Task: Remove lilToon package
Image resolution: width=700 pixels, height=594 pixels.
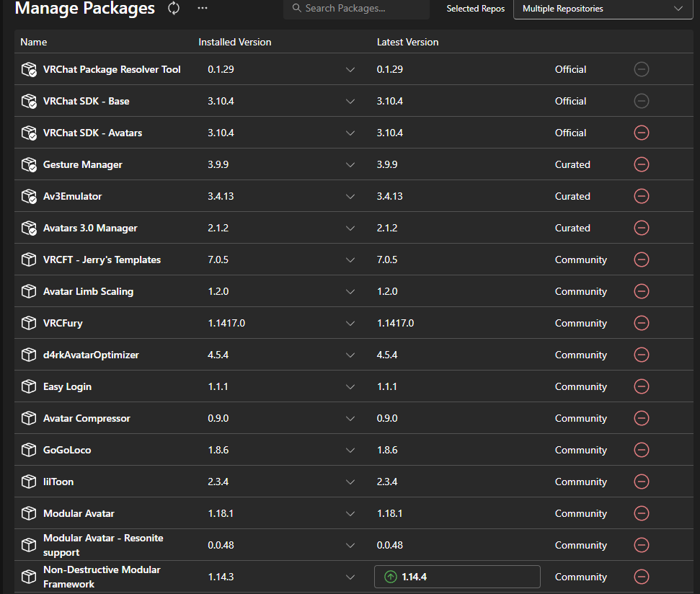Action: [x=642, y=481]
